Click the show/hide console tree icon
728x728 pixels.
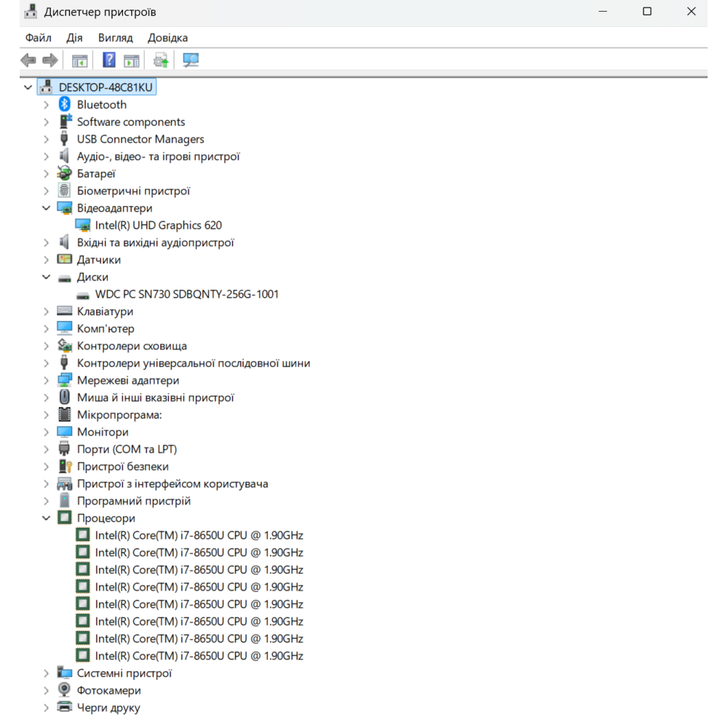point(79,60)
